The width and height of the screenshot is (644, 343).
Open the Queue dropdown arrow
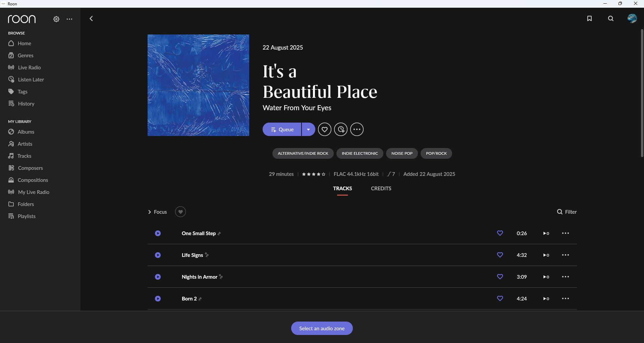(x=308, y=130)
